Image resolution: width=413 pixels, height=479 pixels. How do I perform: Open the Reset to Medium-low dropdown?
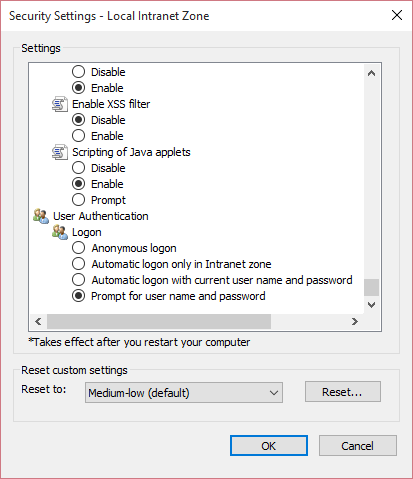[x=184, y=393]
